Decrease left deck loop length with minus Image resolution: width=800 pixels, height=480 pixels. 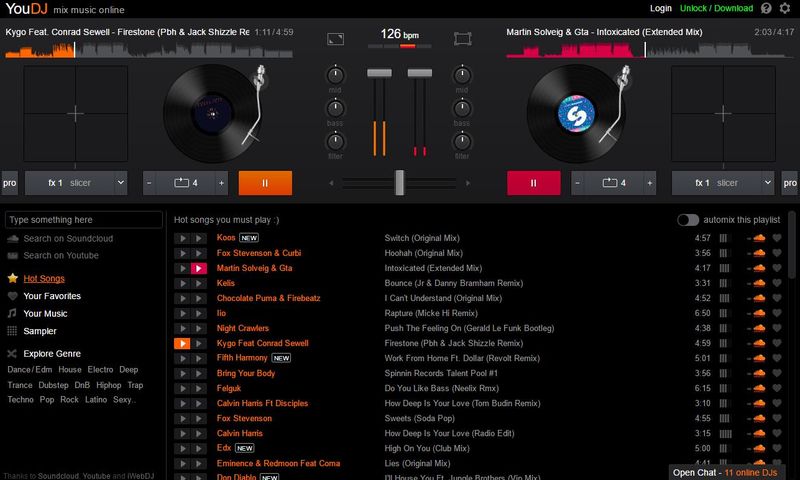pyautogui.click(x=149, y=183)
